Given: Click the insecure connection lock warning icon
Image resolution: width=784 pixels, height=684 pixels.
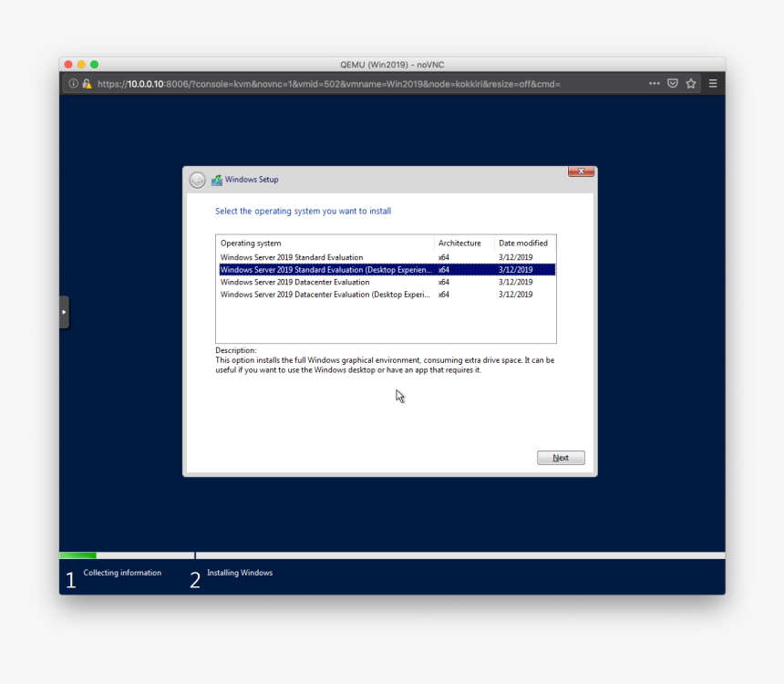Looking at the screenshot, I should [87, 84].
